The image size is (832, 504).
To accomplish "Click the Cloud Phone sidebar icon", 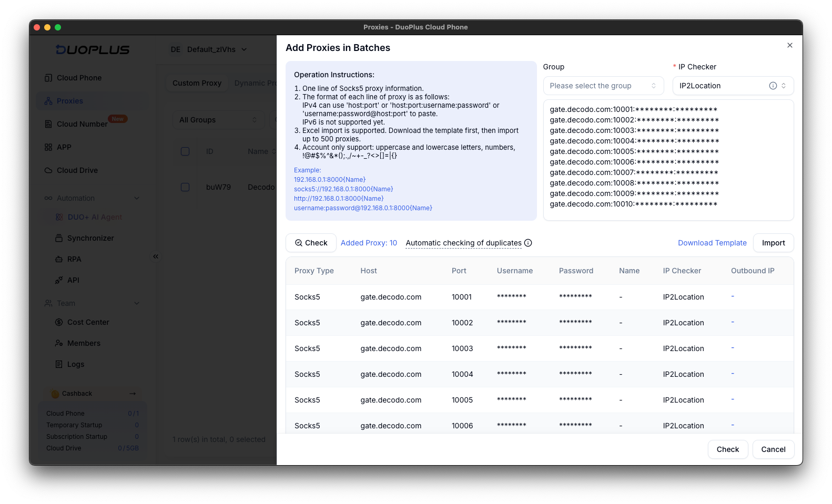I will 48,78.
